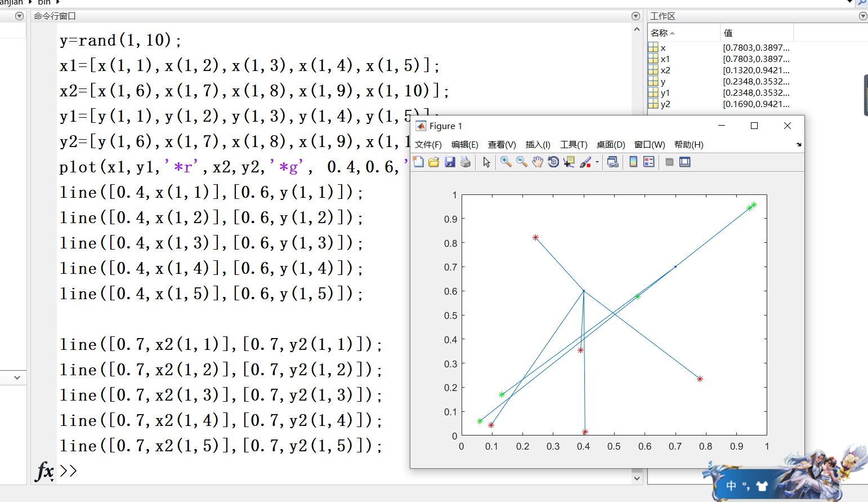Open the 帮助(H) menu in Figure 1
Image resolution: width=868 pixels, height=502 pixels.
689,145
